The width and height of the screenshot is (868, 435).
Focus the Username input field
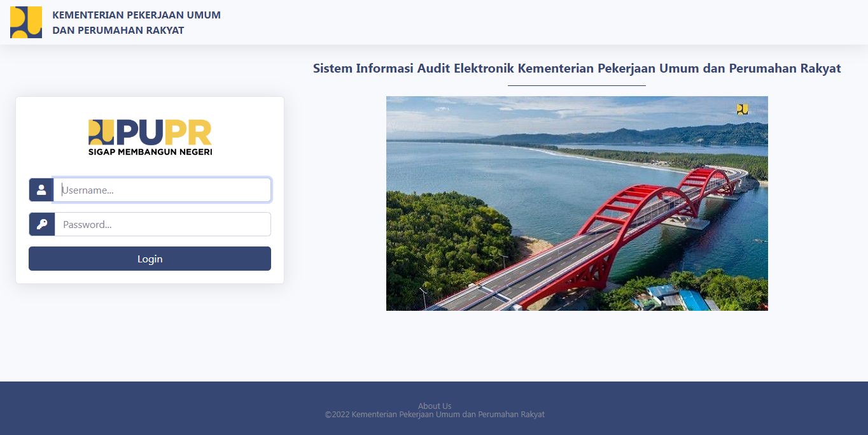pos(162,189)
